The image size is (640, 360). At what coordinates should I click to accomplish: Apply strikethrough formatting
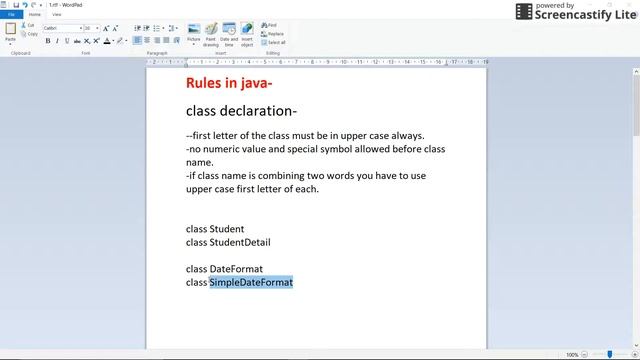tap(77, 41)
